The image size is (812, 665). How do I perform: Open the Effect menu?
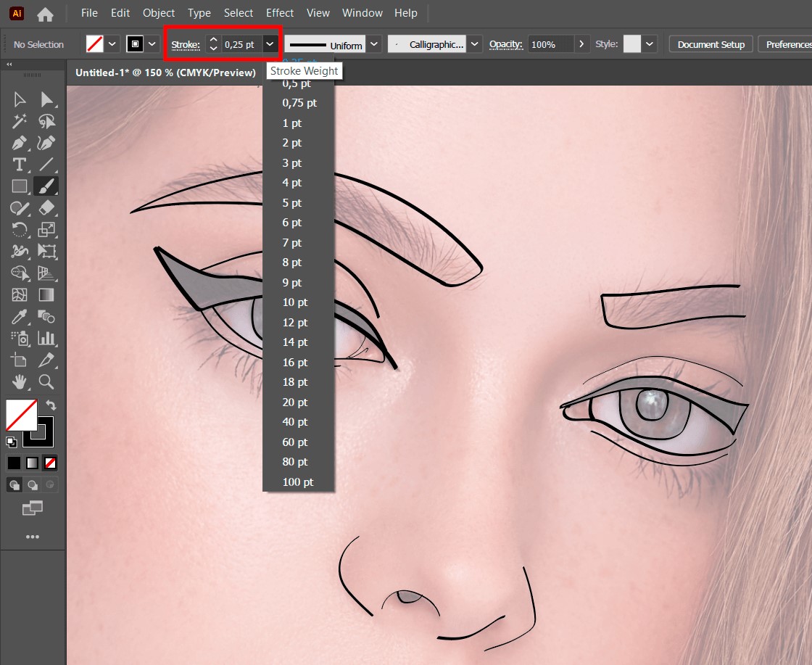click(280, 13)
